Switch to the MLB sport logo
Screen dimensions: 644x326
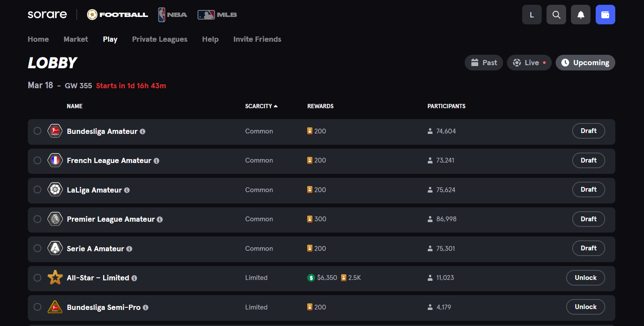pyautogui.click(x=217, y=15)
